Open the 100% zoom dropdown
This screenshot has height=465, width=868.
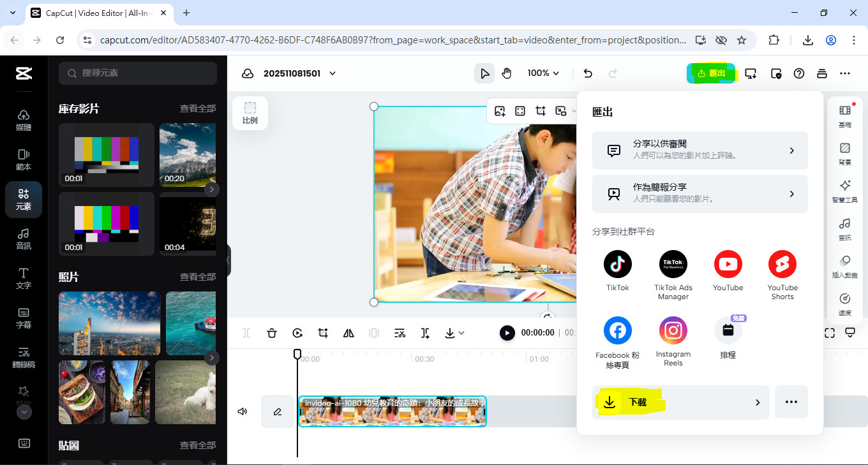(x=543, y=73)
